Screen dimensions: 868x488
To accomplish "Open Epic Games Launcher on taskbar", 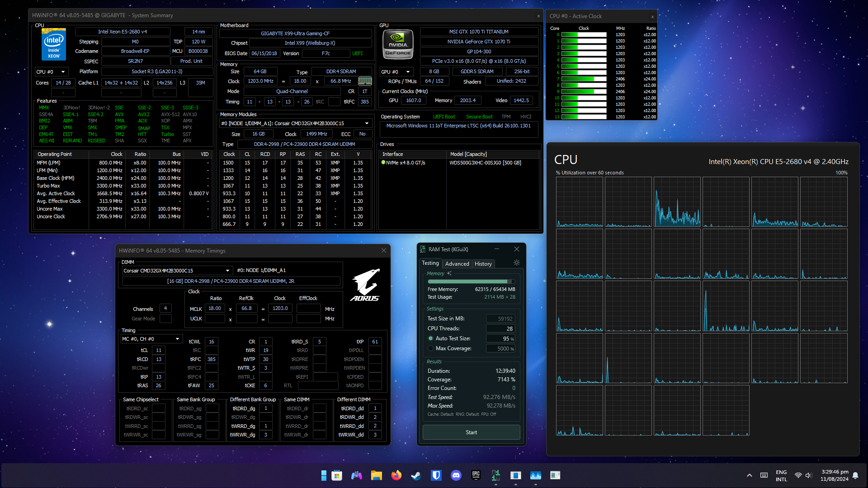I will coord(476,475).
